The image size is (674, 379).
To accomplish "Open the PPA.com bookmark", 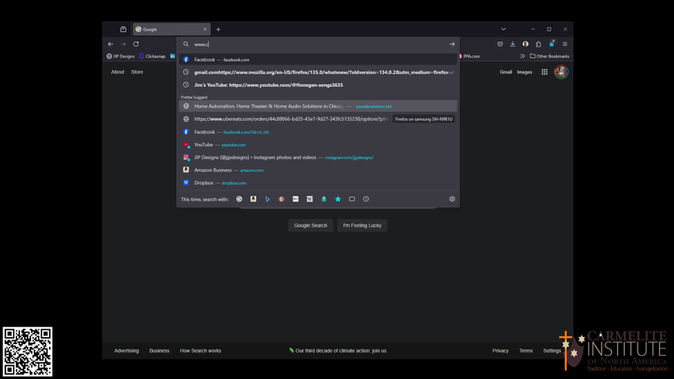I will click(x=469, y=56).
